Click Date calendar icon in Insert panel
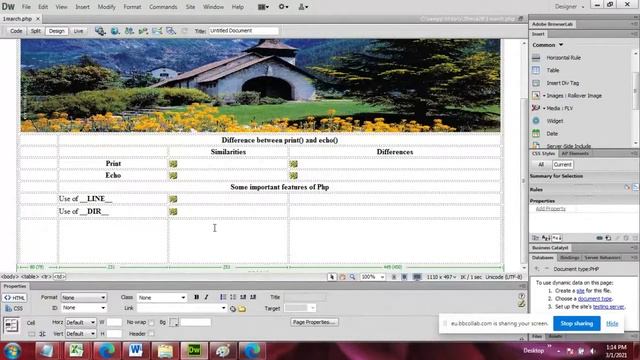 click(536, 133)
